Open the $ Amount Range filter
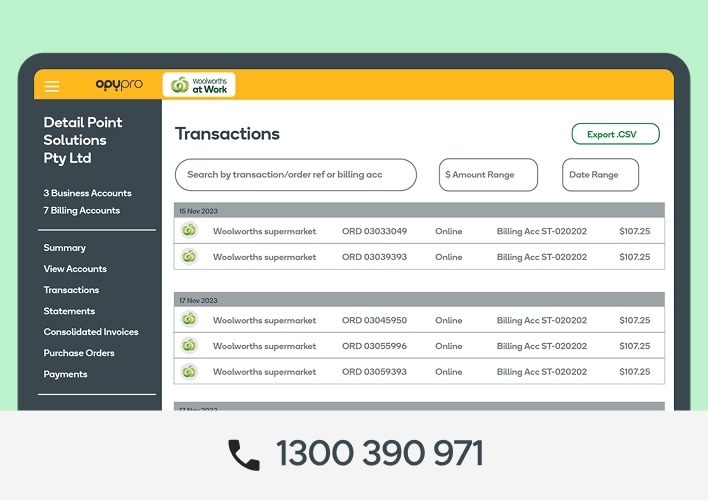Screen dimensions: 708x500 [x=488, y=175]
